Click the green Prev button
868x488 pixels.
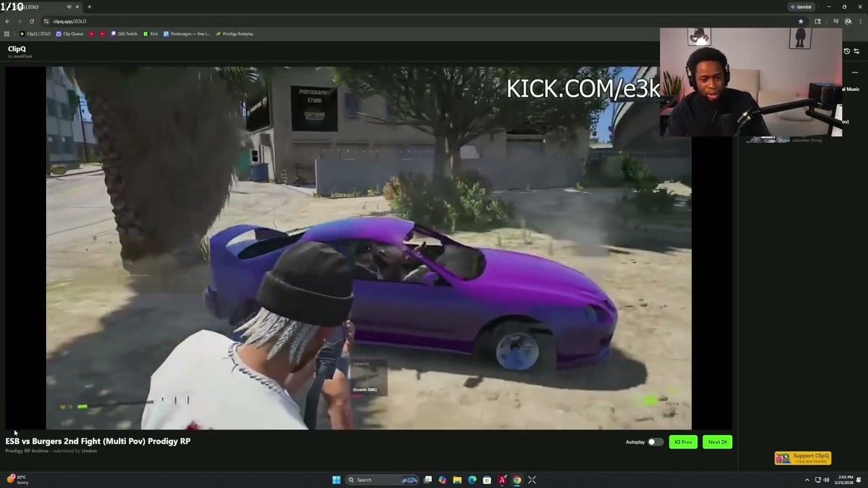[x=683, y=442]
